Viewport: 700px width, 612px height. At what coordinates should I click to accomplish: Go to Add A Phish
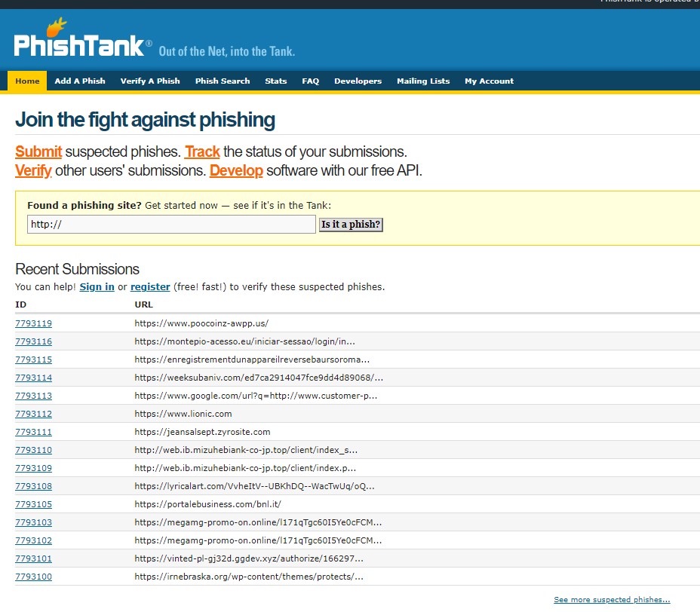80,81
